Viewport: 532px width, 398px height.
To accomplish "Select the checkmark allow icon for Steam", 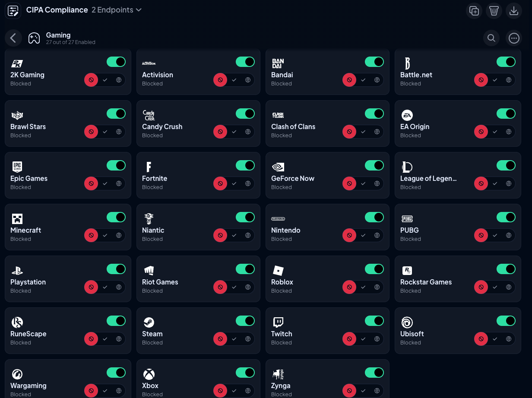I will point(234,339).
